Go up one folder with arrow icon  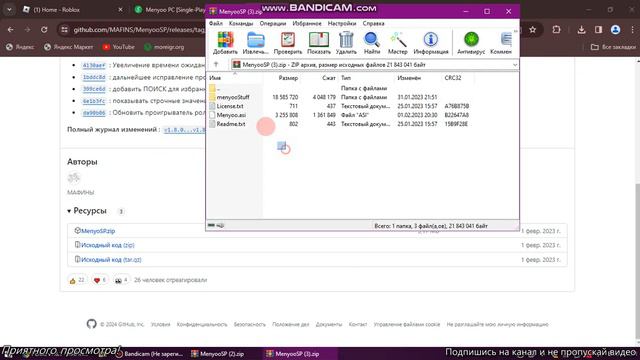[x=216, y=64]
